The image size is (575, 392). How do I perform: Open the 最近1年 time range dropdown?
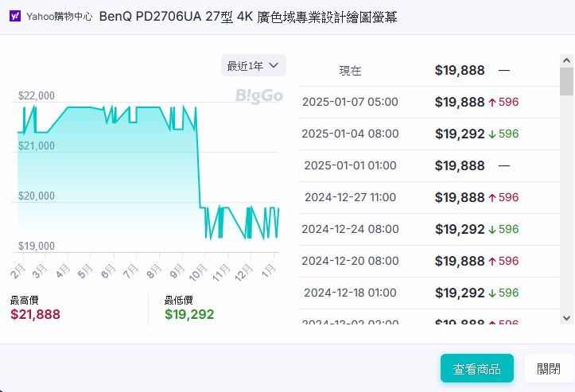coord(254,66)
